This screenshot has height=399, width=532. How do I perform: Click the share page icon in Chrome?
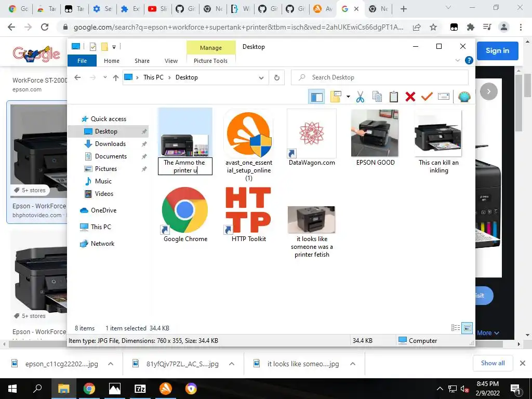(417, 28)
